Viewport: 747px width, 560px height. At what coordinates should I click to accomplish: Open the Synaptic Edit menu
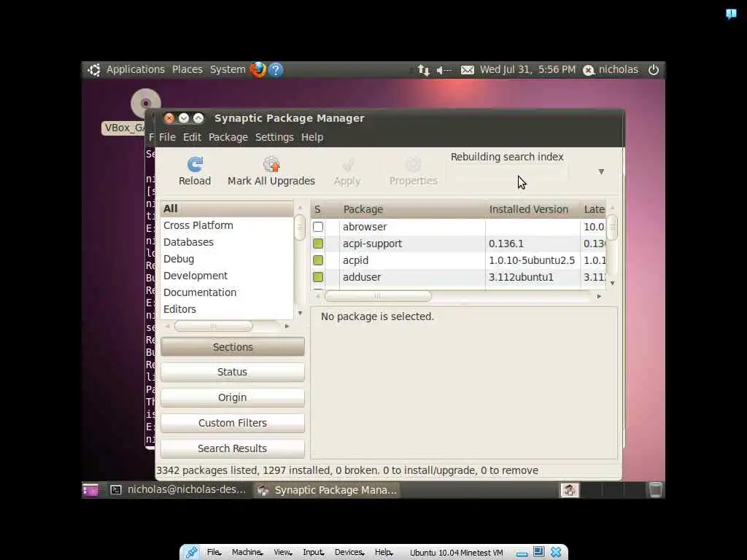click(x=192, y=137)
